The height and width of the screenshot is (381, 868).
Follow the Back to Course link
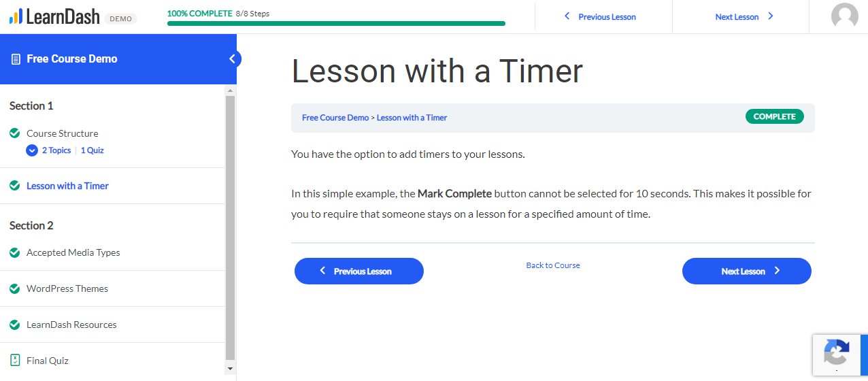point(553,265)
